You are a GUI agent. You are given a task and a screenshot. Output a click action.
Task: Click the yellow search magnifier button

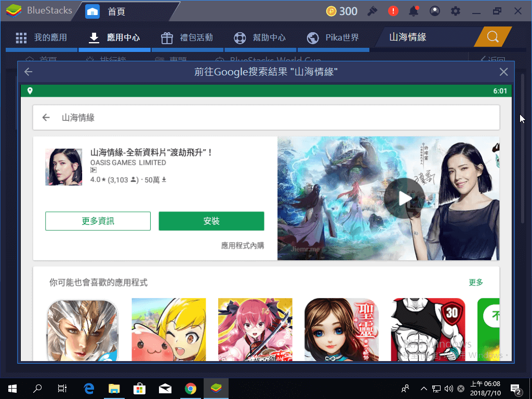[492, 37]
